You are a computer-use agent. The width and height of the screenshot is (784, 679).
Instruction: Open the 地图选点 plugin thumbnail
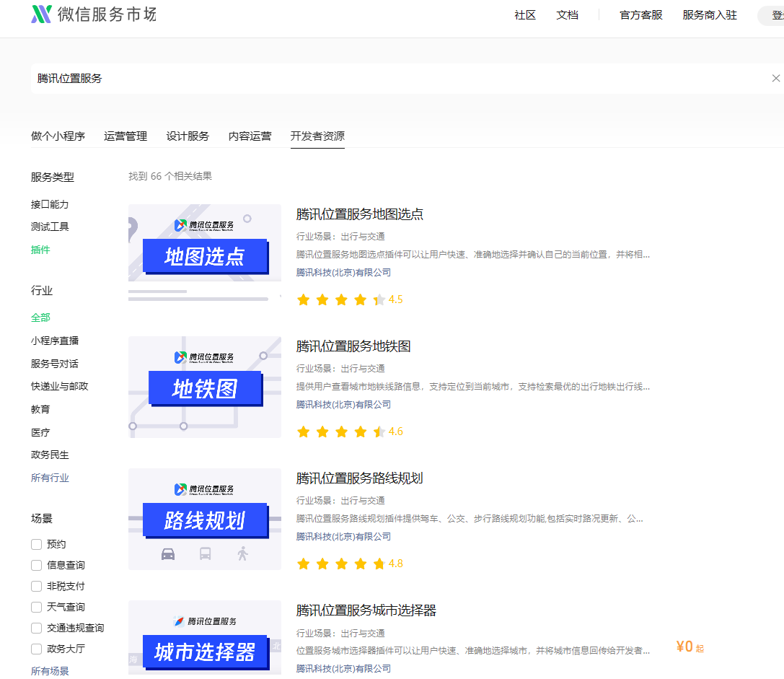[205, 255]
